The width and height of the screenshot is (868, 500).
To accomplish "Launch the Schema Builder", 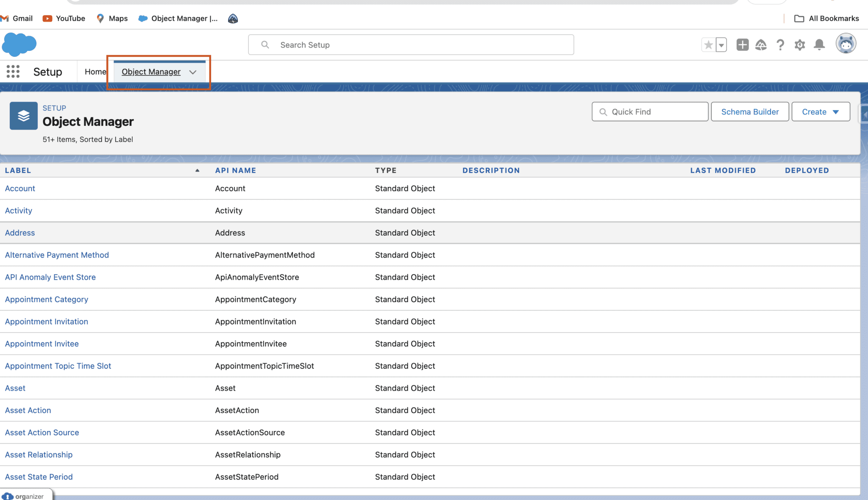I will [750, 111].
